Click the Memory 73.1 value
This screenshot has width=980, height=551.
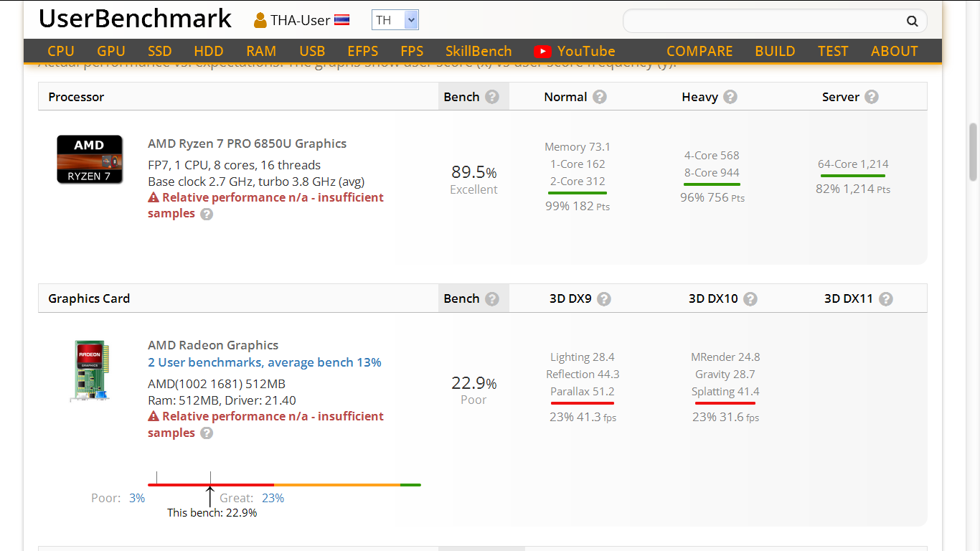[578, 147]
